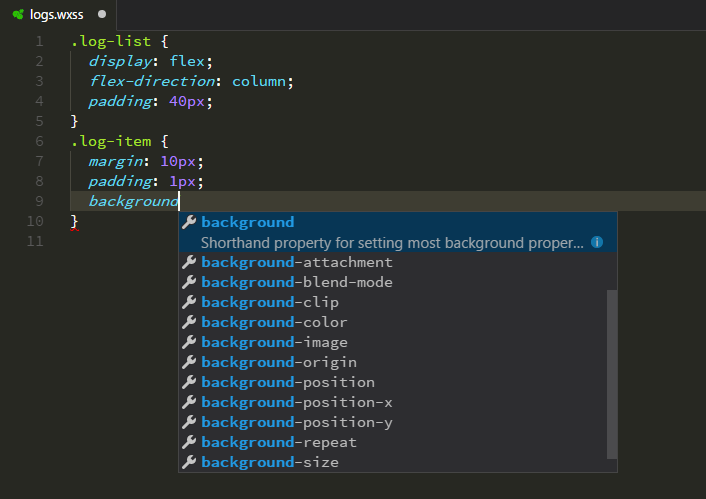Screen dimensions: 706x499
Task: Click the flex value on line 2
Action: tap(187, 61)
